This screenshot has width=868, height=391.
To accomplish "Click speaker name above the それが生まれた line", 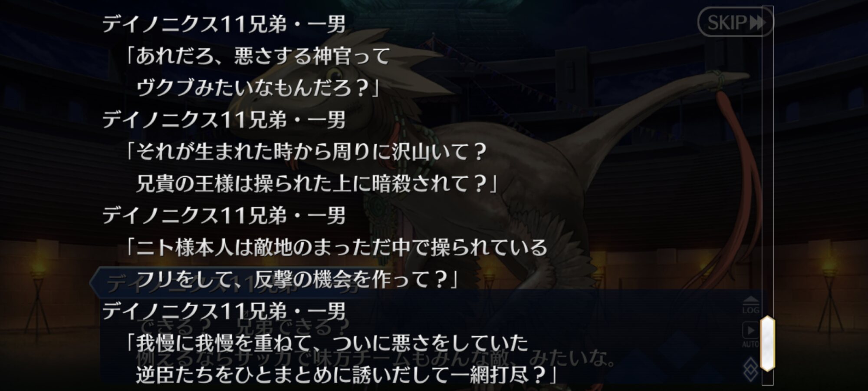I will [x=224, y=120].
